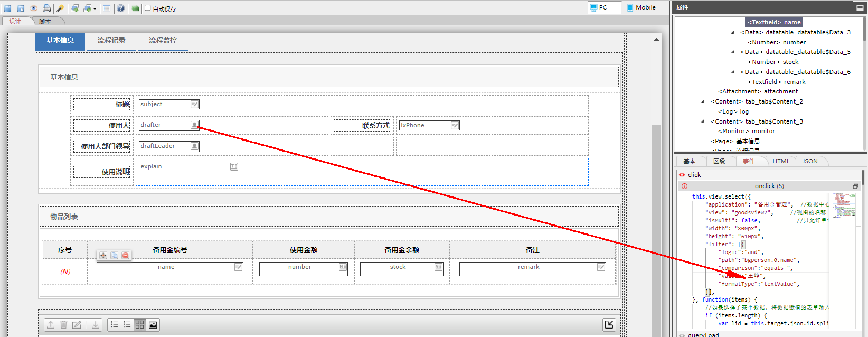This screenshot has width=868, height=337.
Task: Select <Page> 基本信息 tree node
Action: (735, 141)
